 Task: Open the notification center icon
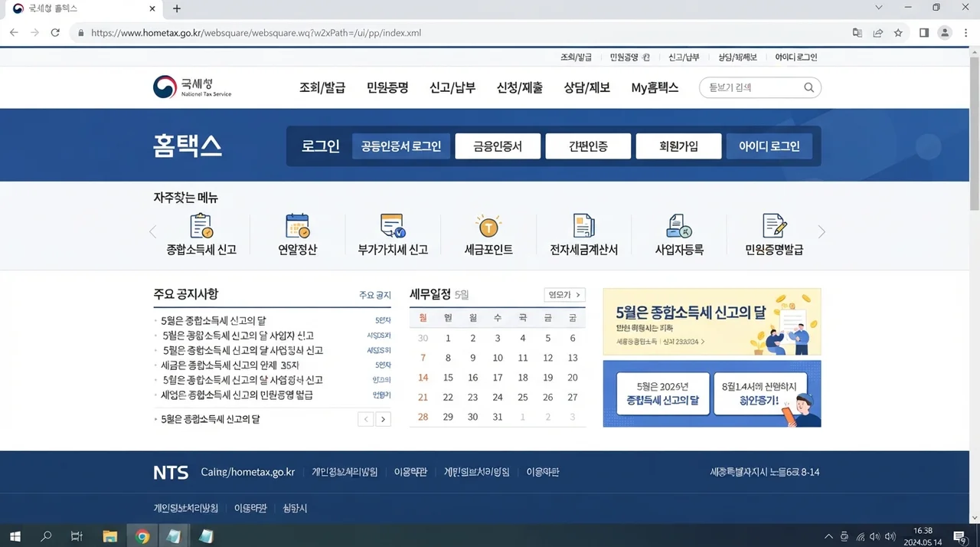point(959,536)
